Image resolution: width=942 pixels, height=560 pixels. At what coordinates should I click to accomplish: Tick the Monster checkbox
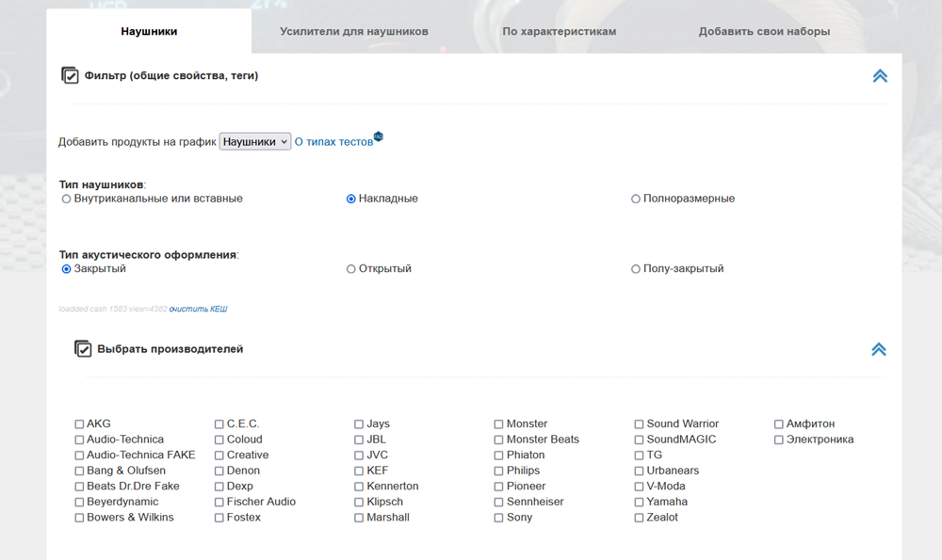click(498, 424)
